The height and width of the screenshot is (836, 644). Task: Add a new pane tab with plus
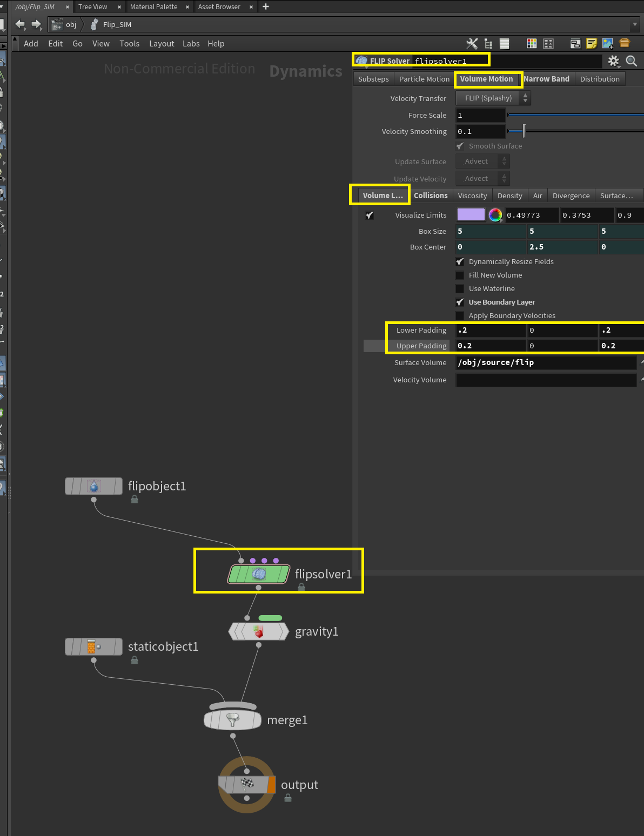(265, 6)
